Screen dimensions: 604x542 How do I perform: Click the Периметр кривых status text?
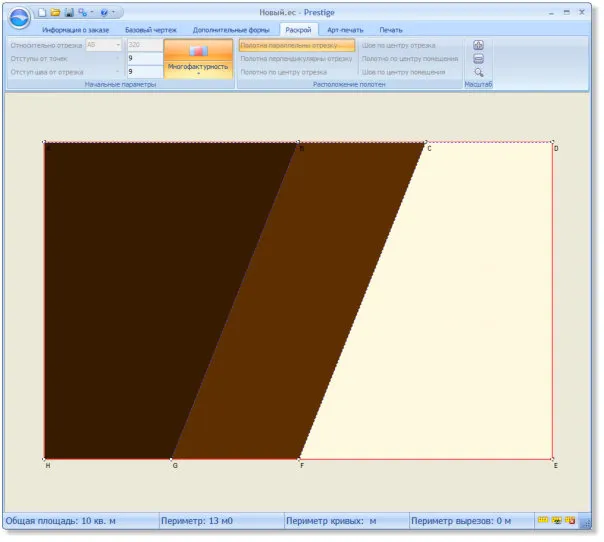coord(331,521)
